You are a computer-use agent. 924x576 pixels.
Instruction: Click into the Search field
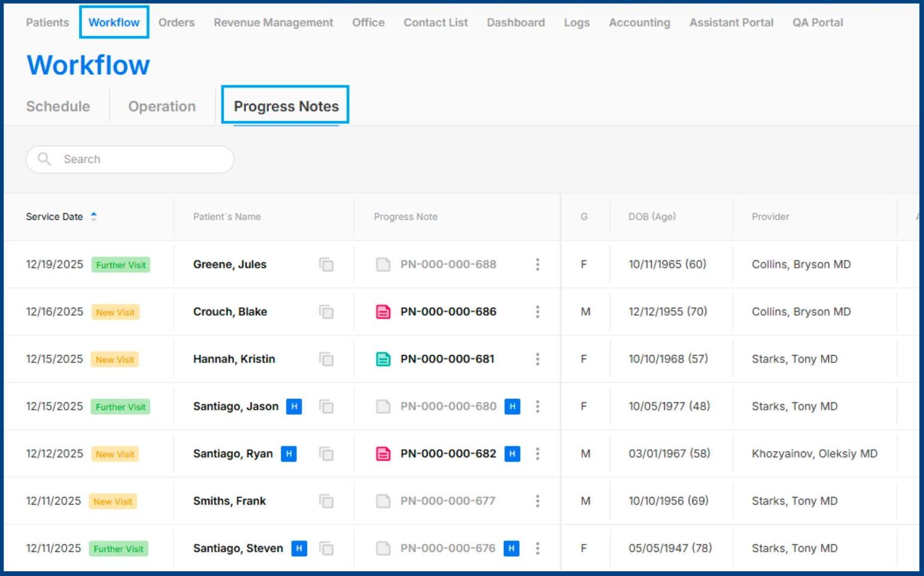point(144,159)
